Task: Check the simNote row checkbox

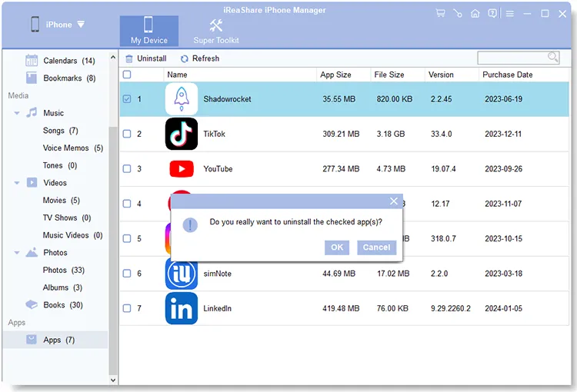Action: click(x=127, y=274)
